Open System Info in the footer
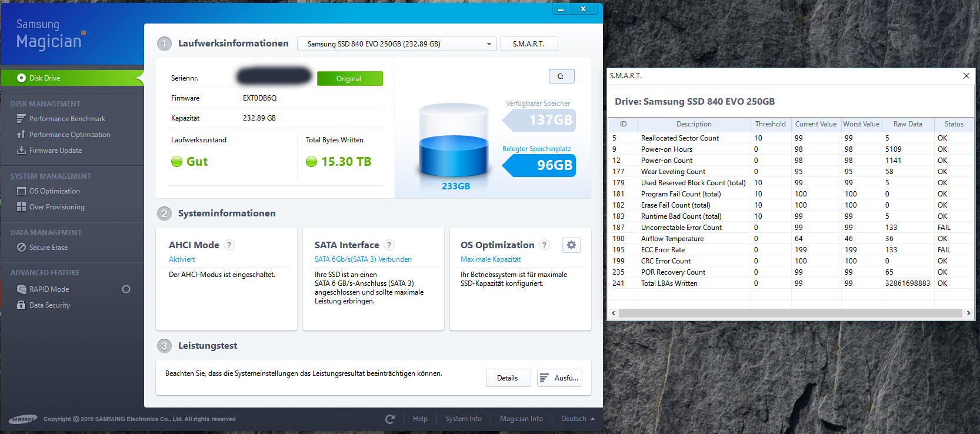The width and height of the screenshot is (980, 434). tap(464, 419)
